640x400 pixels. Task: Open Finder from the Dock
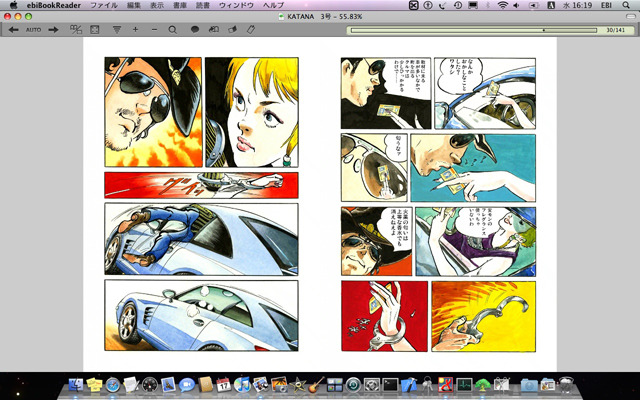[76, 384]
